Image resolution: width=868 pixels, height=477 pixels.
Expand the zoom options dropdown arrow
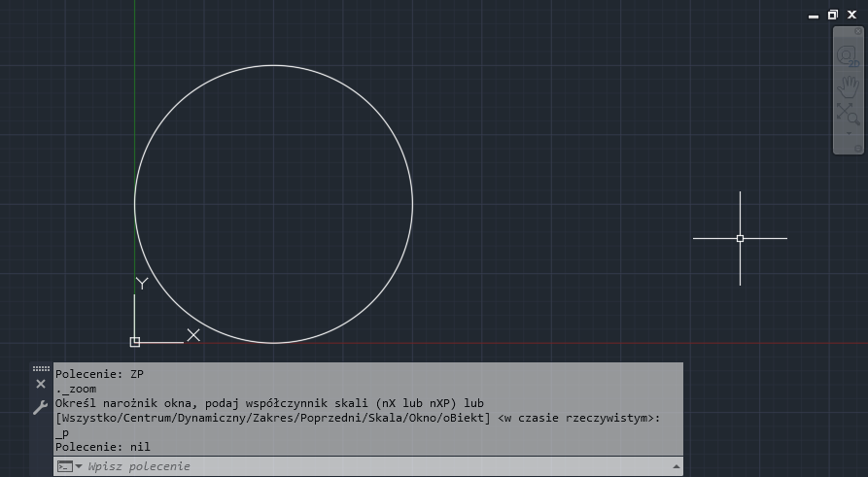[x=849, y=133]
